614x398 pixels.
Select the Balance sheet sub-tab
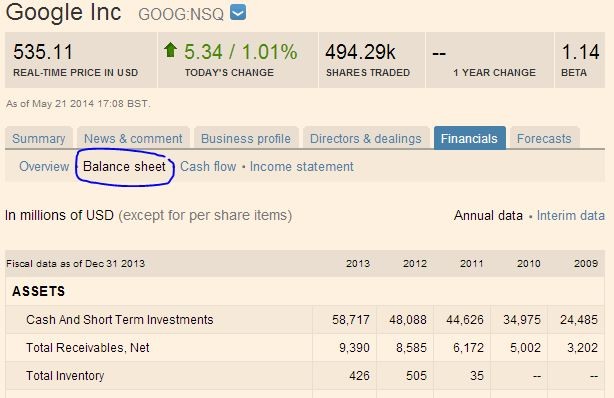tap(124, 166)
